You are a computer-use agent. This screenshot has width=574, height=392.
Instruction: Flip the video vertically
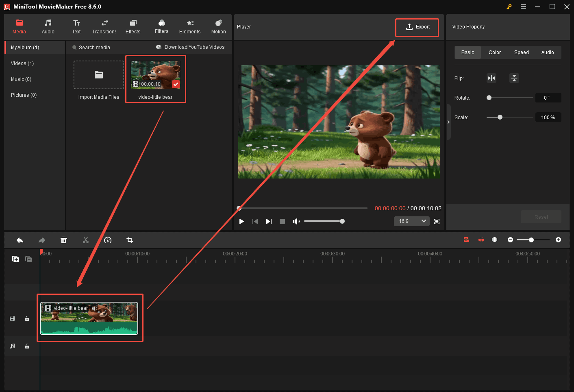(x=514, y=78)
